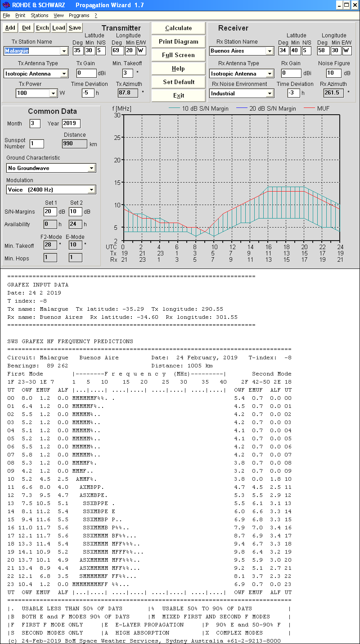Open the File menu
Image resolution: width=360 pixels, height=644 pixels.
tap(6, 15)
